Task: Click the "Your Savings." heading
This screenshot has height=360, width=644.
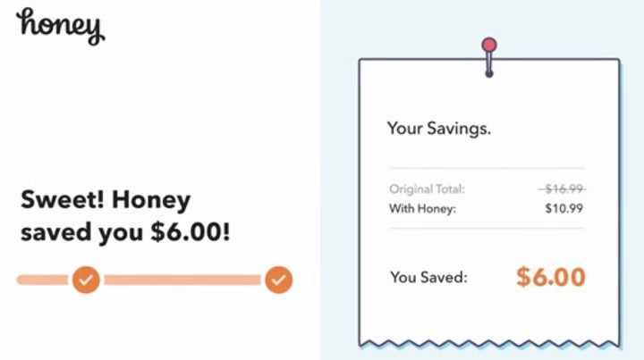Action: (x=438, y=129)
